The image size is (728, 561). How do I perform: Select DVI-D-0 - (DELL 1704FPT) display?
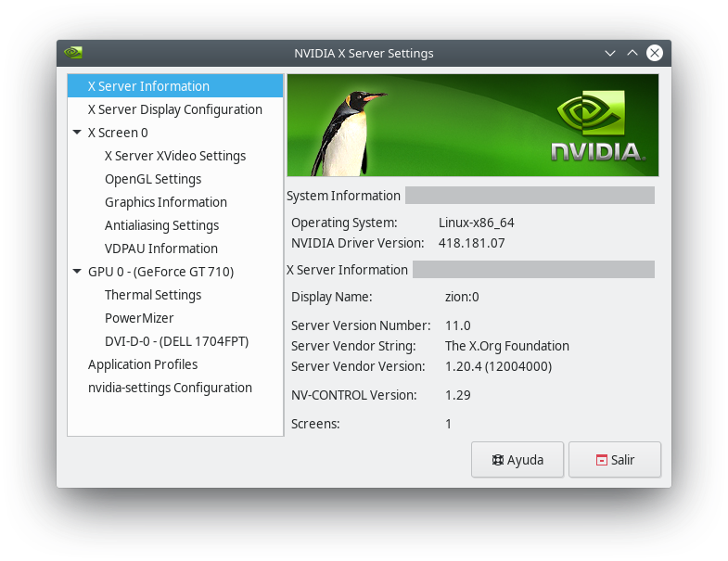(x=175, y=341)
